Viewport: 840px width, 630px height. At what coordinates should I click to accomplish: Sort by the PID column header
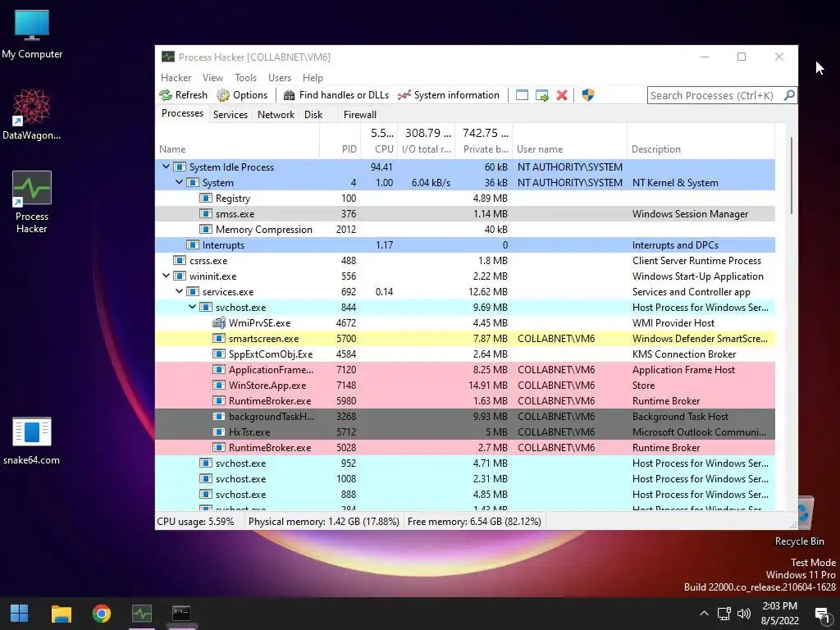tap(340, 141)
